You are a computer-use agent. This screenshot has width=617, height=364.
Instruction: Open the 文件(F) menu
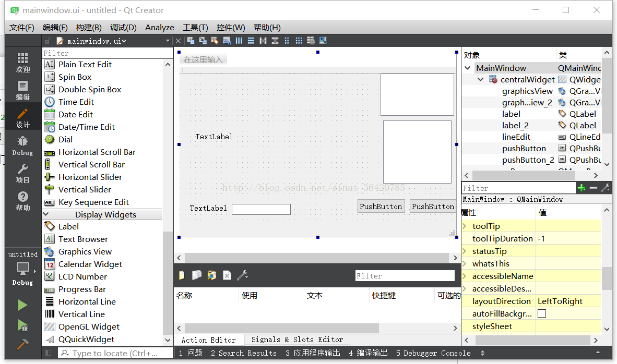(x=22, y=28)
